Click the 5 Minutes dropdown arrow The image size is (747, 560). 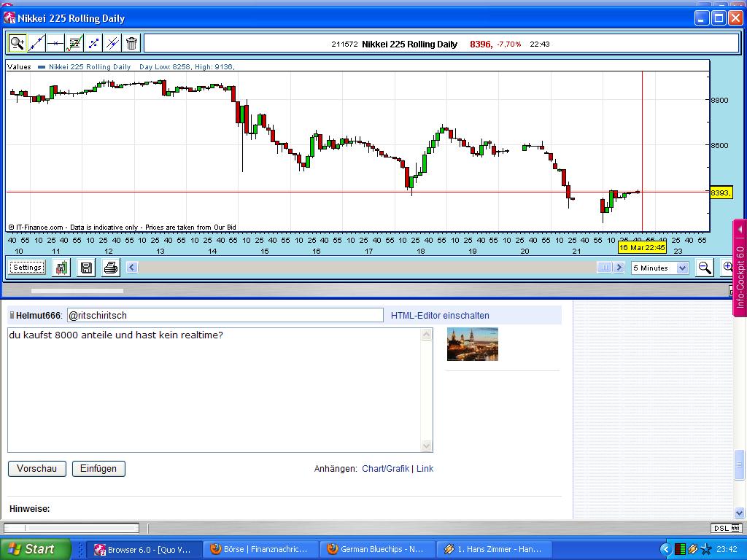coord(682,268)
